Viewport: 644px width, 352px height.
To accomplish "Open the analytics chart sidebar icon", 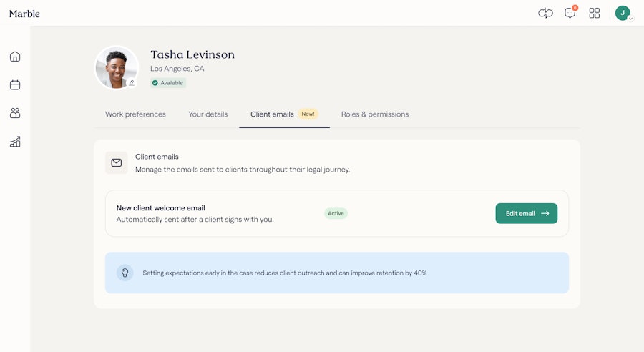I will pos(15,142).
